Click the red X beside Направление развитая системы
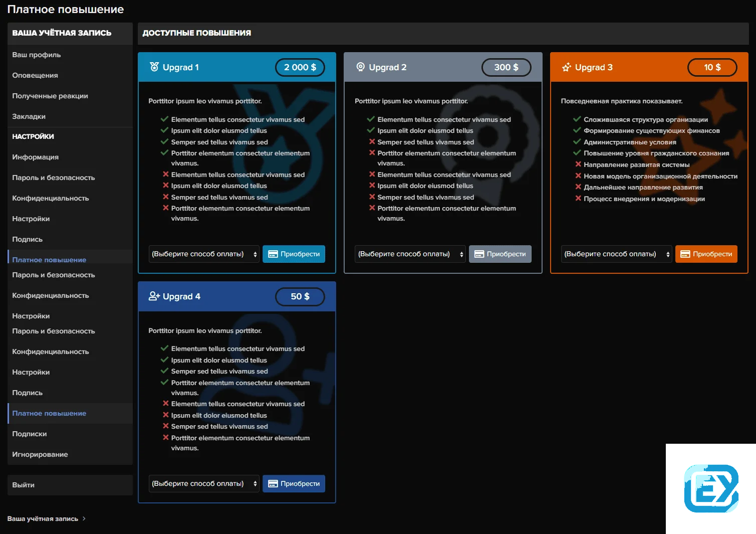This screenshot has width=756, height=534. (x=578, y=164)
